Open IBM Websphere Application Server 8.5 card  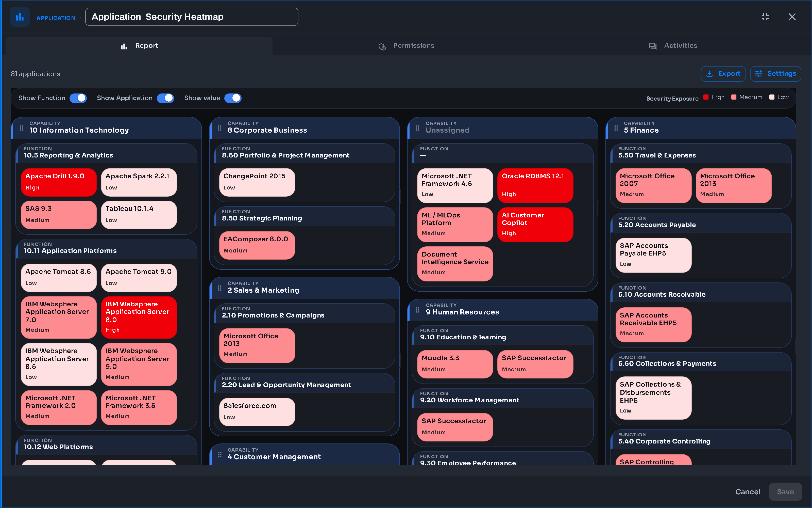click(59, 364)
